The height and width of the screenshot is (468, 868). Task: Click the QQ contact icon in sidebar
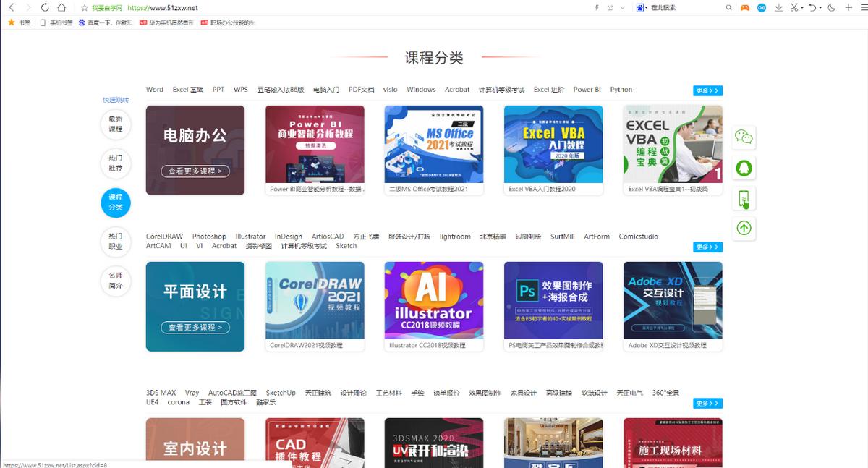coord(744,168)
